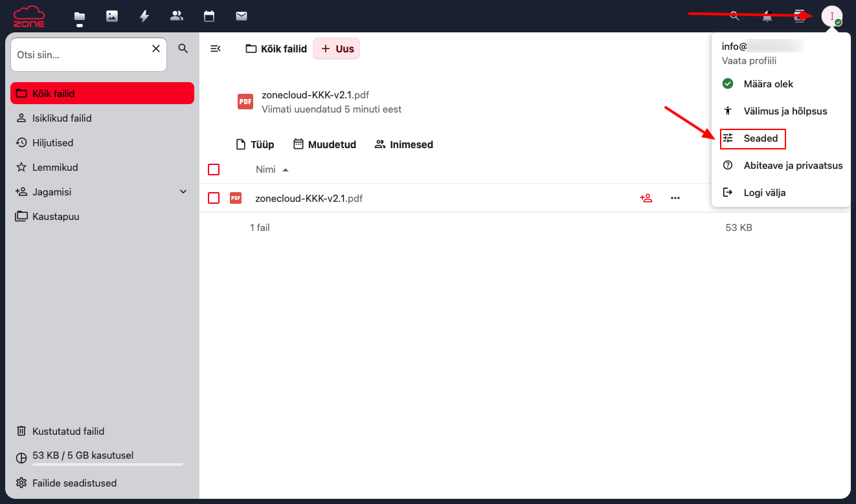
Task: Click the magnifier search icon in sidebar
Action: (183, 49)
